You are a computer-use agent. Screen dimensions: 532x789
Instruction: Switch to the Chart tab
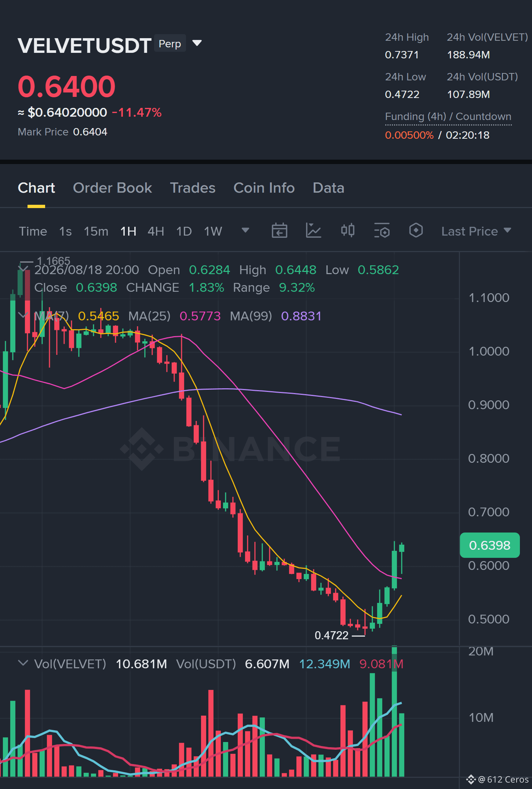[36, 188]
